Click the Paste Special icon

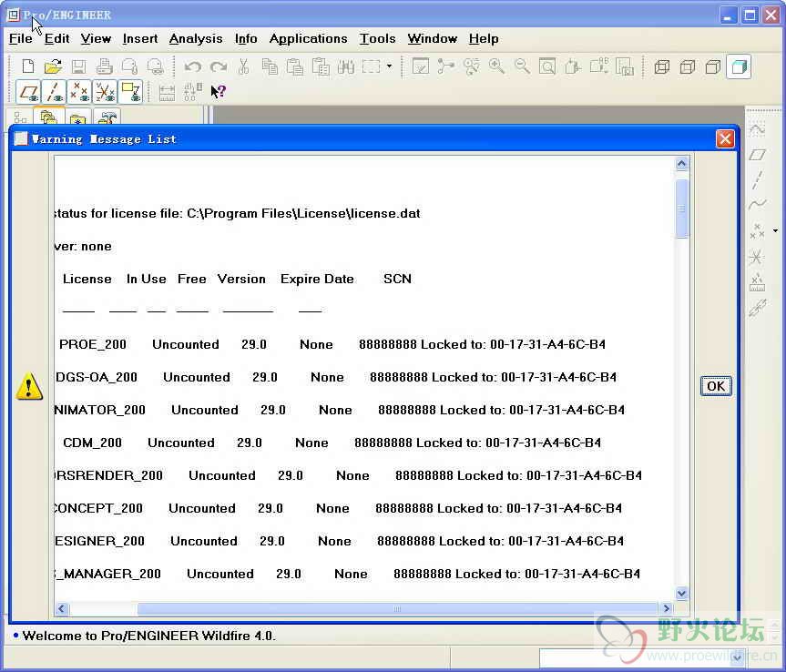pyautogui.click(x=321, y=66)
